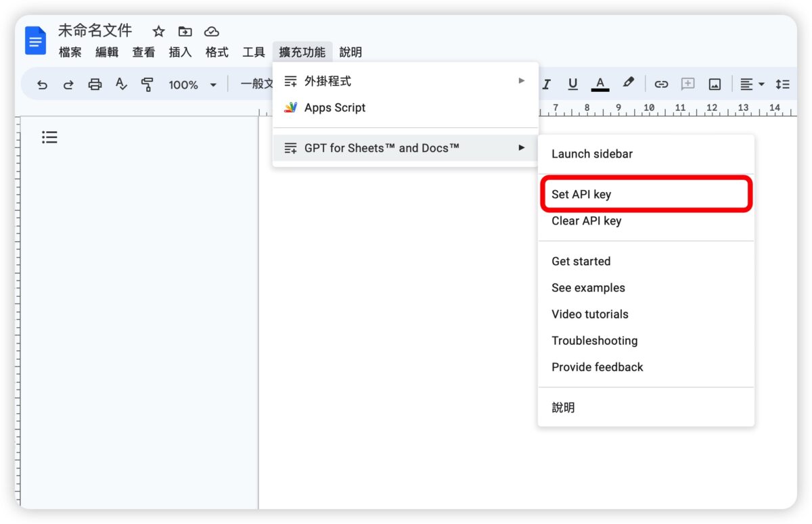Print the document
812x524 pixels.
click(x=95, y=85)
